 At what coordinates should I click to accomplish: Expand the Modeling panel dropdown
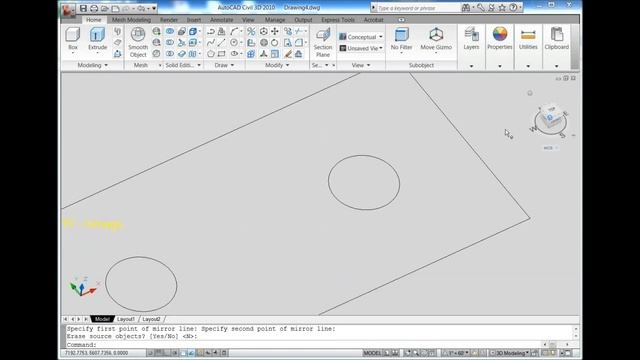point(93,65)
